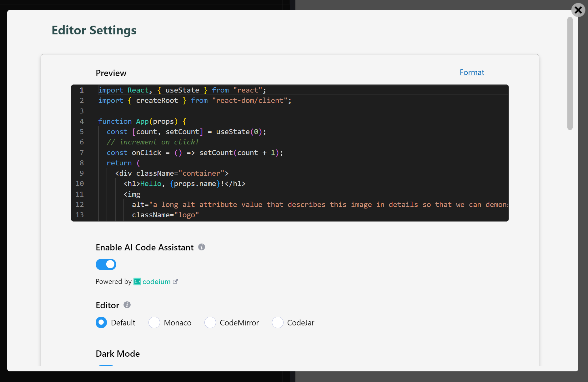
Task: Toggle off the AI Code Assistant switch
Action: [106, 264]
